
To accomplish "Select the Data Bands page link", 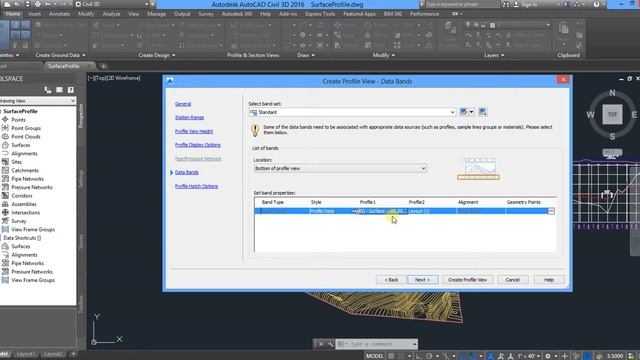I will point(187,172).
